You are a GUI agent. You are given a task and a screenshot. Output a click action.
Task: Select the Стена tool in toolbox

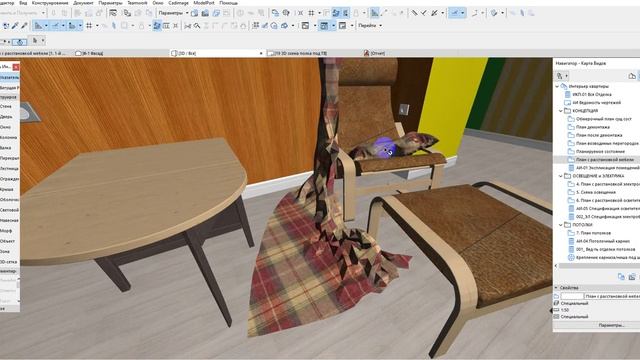click(x=6, y=106)
